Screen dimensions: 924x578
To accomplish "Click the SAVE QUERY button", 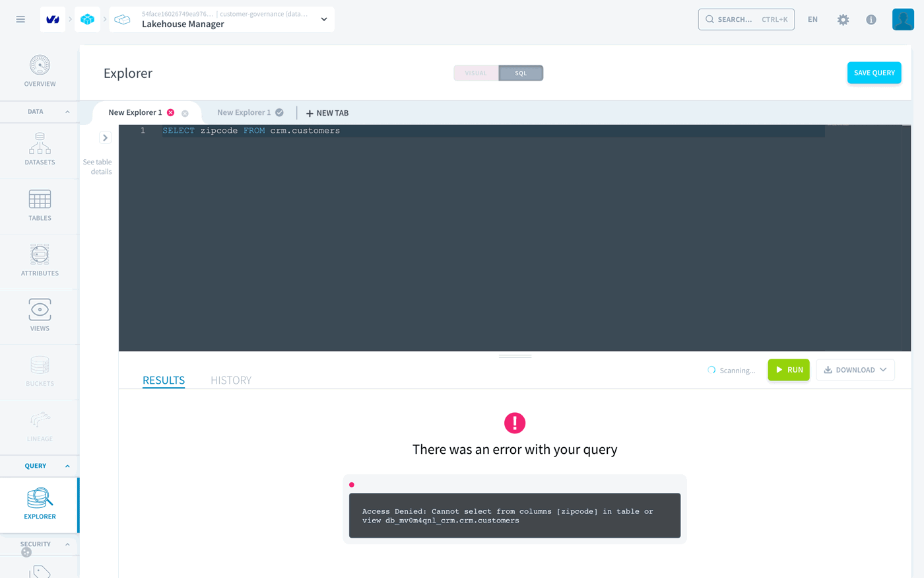I will [x=874, y=73].
